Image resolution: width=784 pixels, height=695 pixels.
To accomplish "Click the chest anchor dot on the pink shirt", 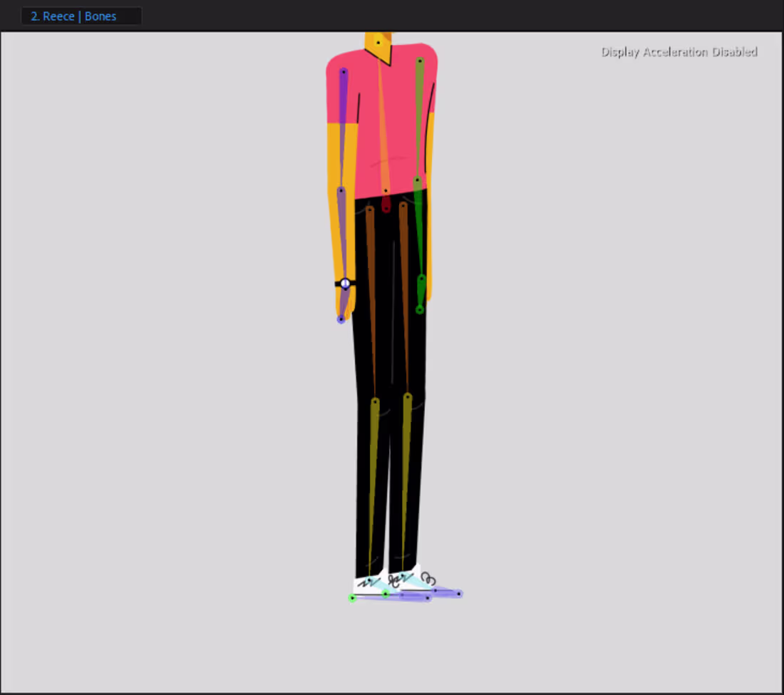I will [387, 190].
